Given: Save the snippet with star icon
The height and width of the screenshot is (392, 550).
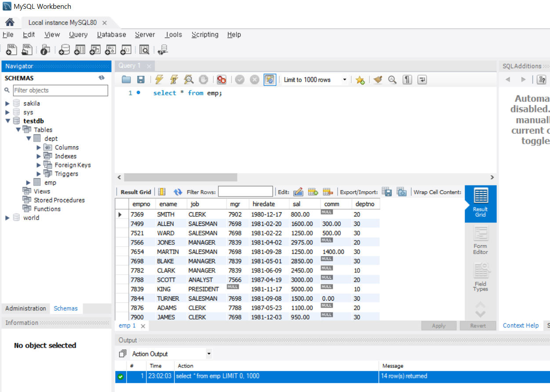Looking at the screenshot, I should 360,80.
